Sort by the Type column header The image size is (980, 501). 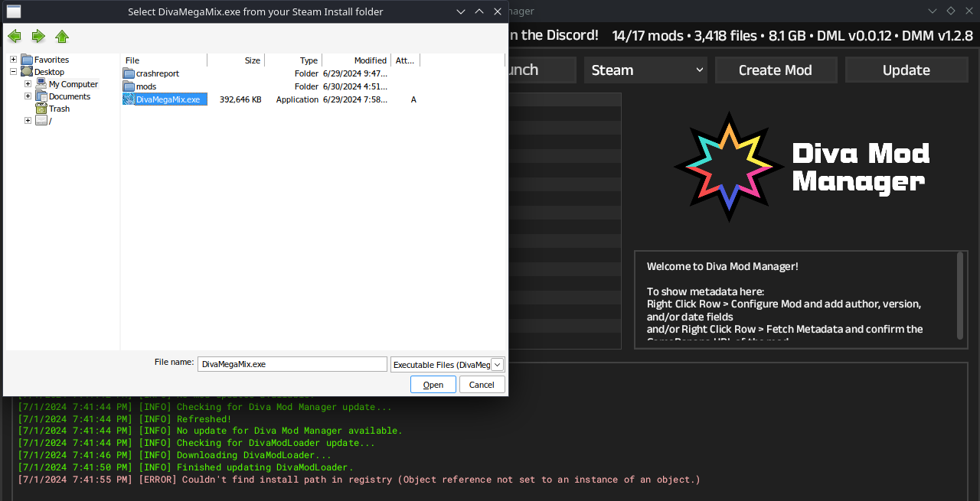click(293, 60)
